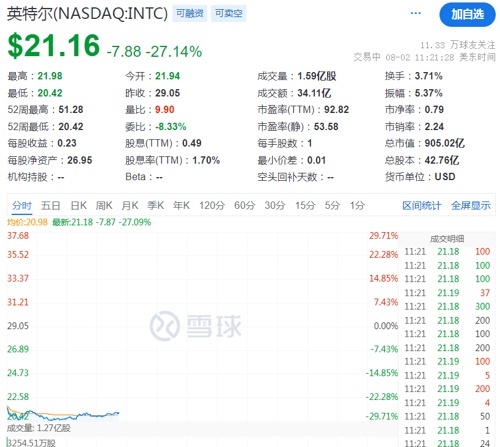Switch to the 周K chart tab
Image resolution: width=500 pixels, height=447 pixels.
point(104,206)
